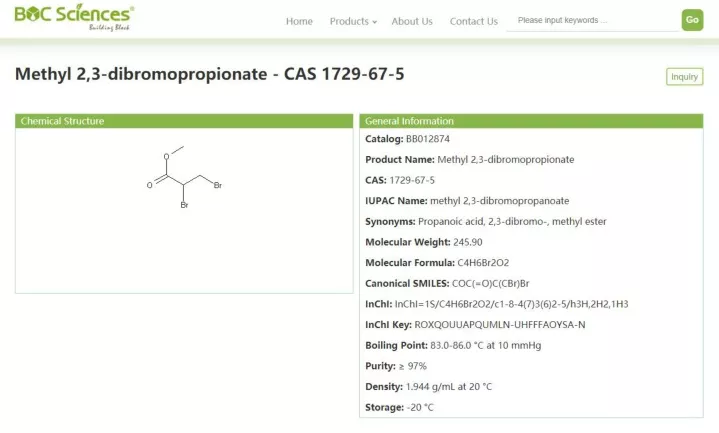Viewport: 719px width, 433px height.
Task: Click the General Information panel header
Action: 531,121
